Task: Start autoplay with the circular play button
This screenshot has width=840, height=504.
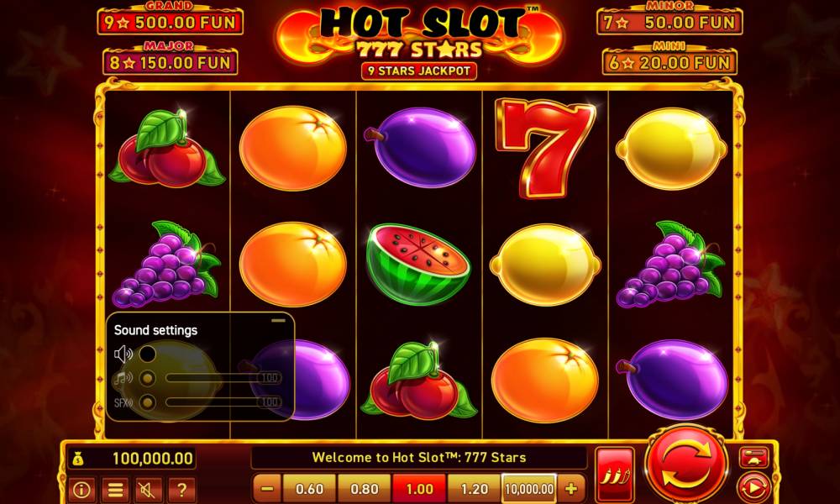Action: point(753,488)
